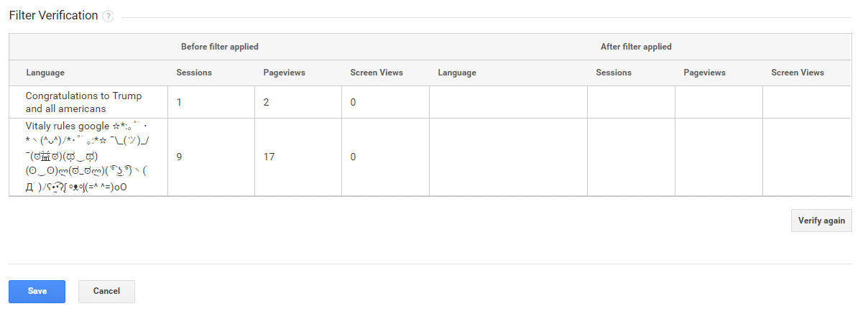Save the filter settings
868x319 pixels.
coord(37,291)
